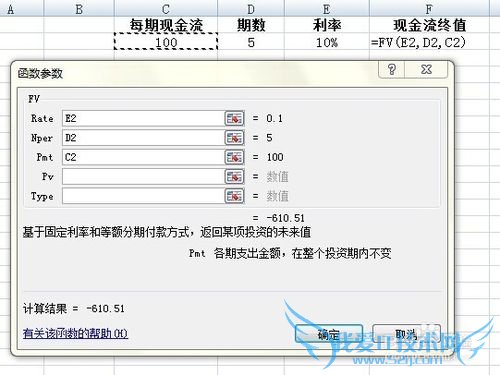Cancel with the 取消 button

tap(406, 334)
